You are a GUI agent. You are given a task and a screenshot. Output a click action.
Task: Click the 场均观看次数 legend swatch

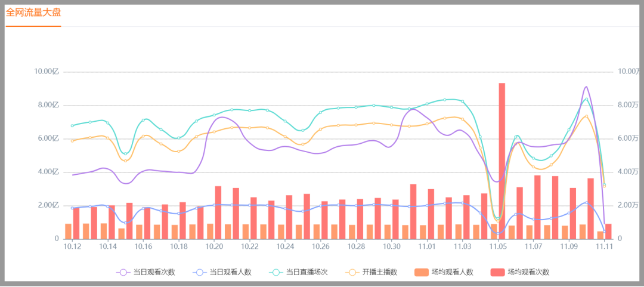(498, 272)
